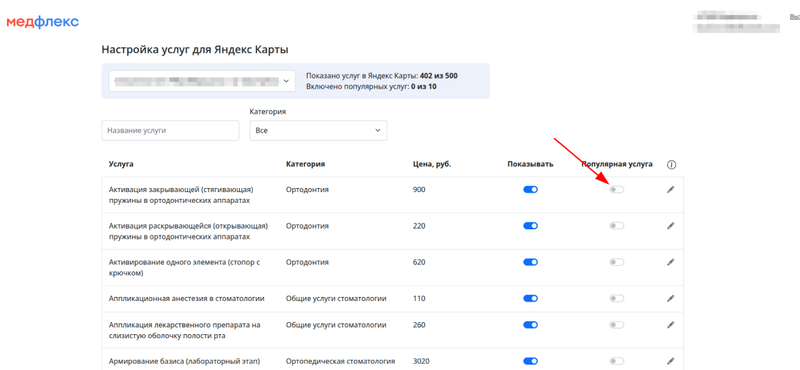Image resolution: width=800 pixels, height=370 pixels.
Task: Click service name Активация раскрывающейся (открывающая) пружины
Action: tap(188, 231)
